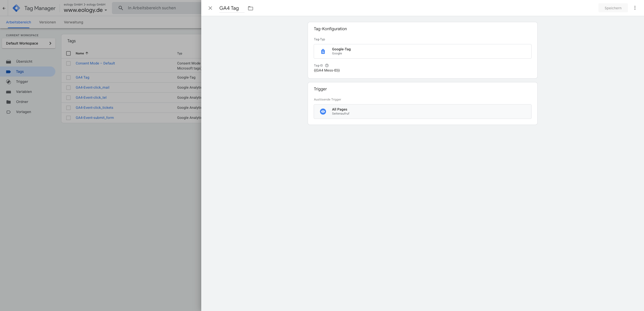The width and height of the screenshot is (644, 311).
Task: Click the GA4 Tag name input field
Action: [231, 8]
